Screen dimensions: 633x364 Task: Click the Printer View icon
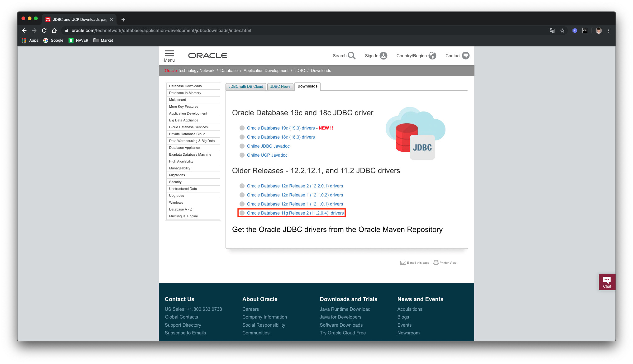point(436,262)
